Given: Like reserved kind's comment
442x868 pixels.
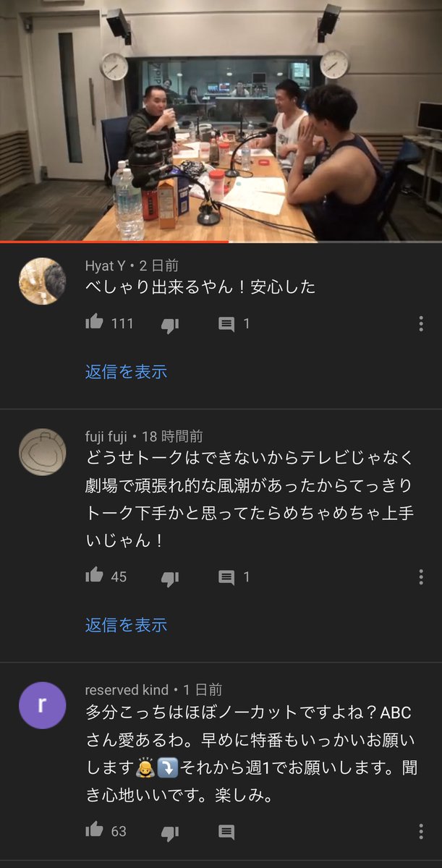Looking at the screenshot, I should [x=95, y=830].
